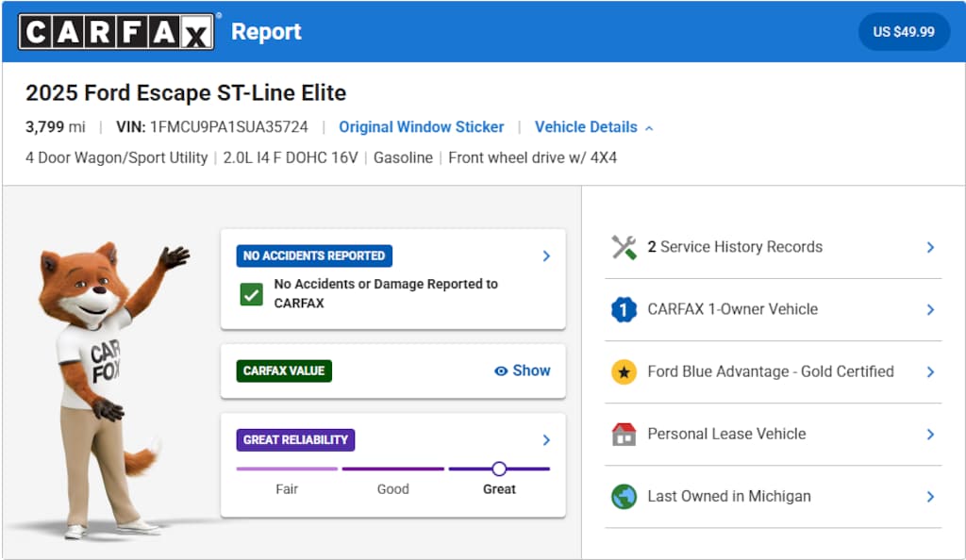Click the NO ACCIDENTS REPORTED badge
966x560 pixels.
(314, 255)
